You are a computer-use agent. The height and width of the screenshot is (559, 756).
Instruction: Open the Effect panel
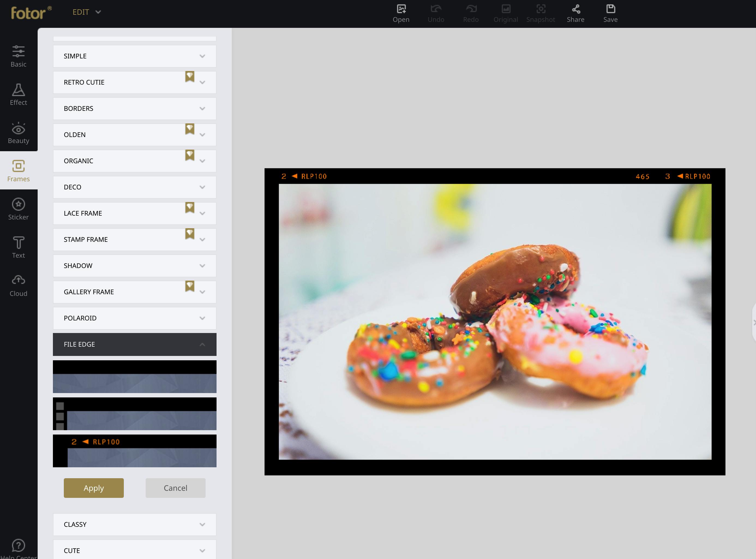(18, 94)
